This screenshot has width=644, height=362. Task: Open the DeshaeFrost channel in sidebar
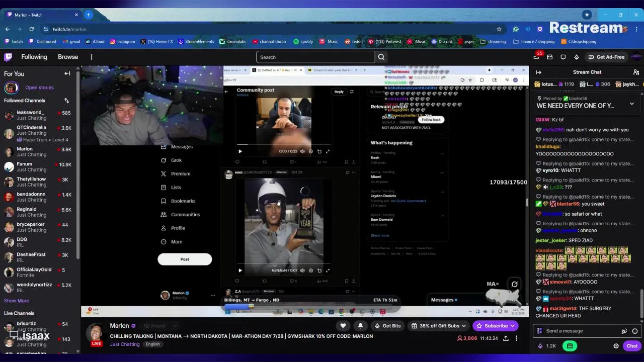coord(38,257)
